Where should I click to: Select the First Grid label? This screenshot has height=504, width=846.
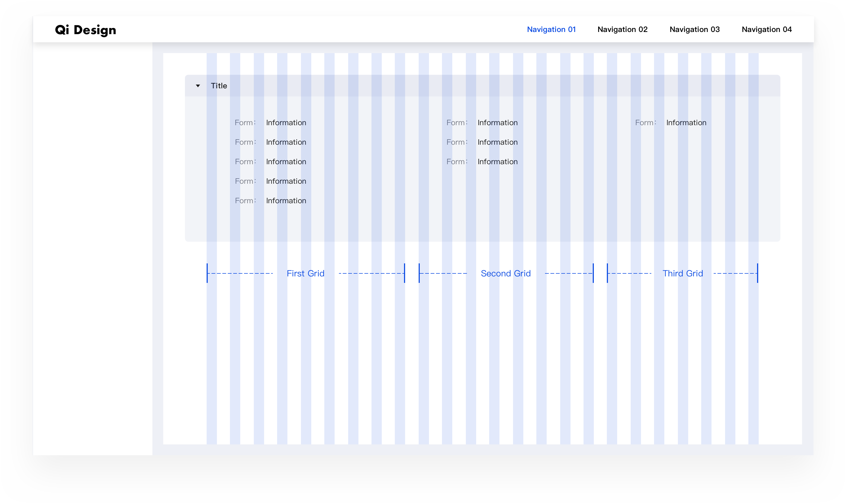tap(305, 273)
